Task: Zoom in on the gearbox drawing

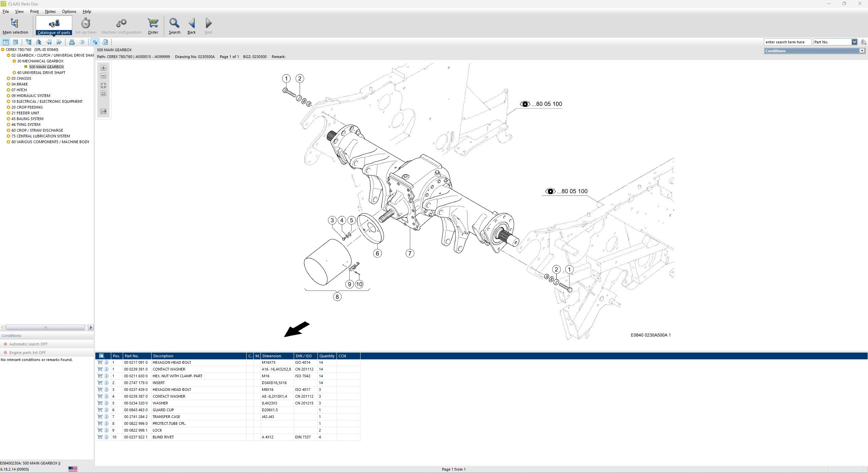Action: coord(103,68)
